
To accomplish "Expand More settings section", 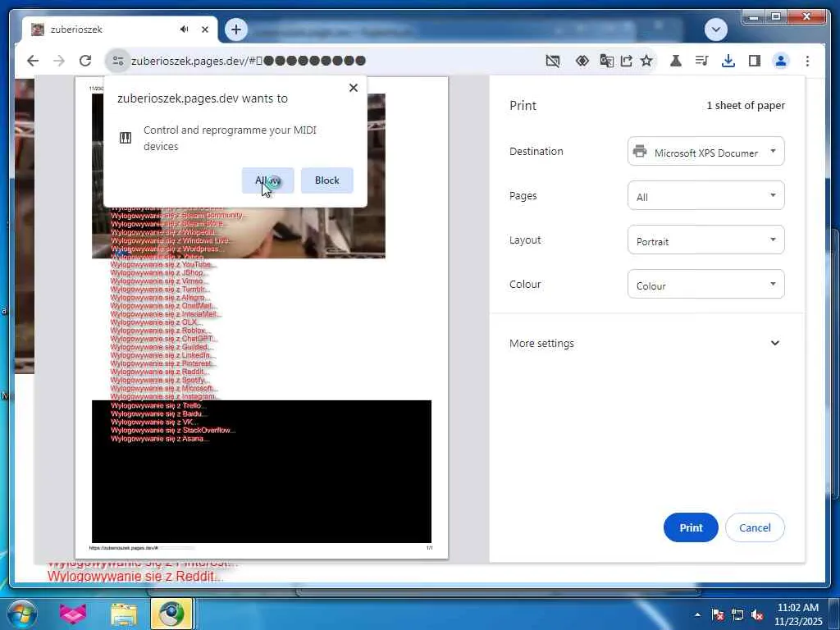I will (x=646, y=344).
